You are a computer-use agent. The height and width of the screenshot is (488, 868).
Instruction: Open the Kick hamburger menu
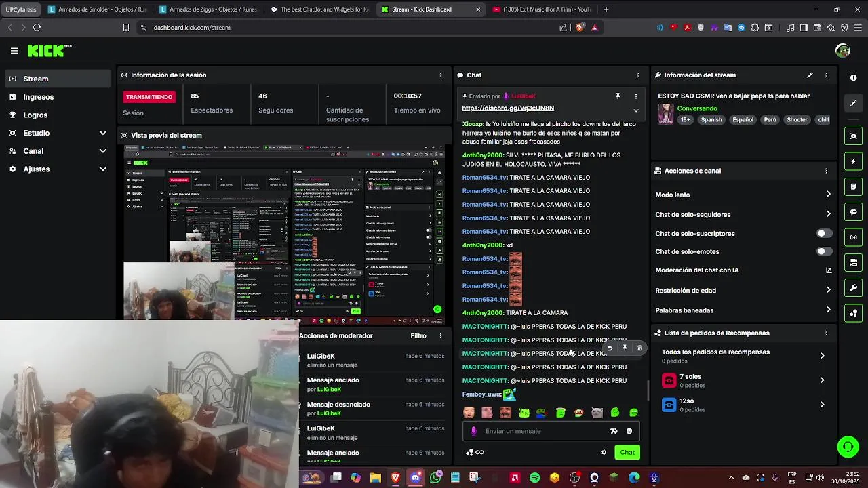point(14,51)
